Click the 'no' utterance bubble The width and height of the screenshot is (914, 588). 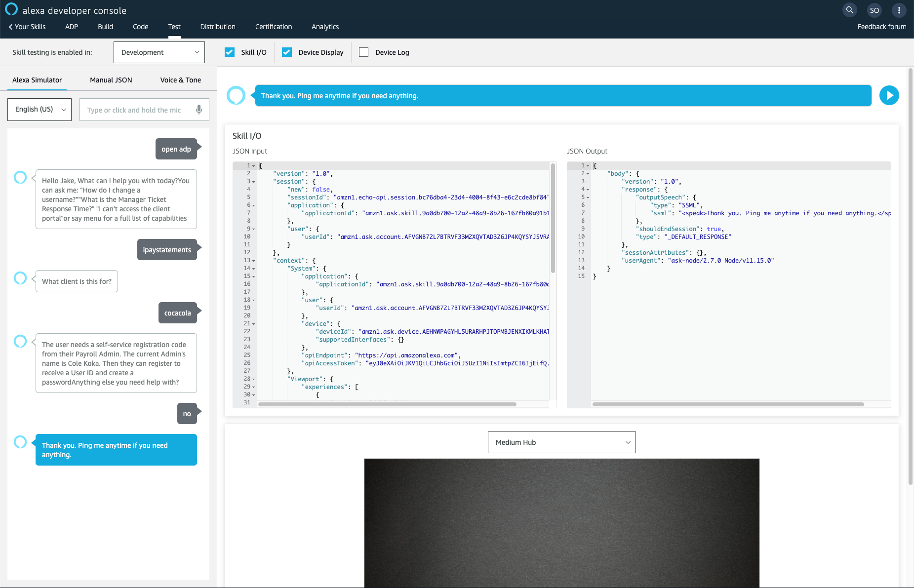click(x=187, y=414)
